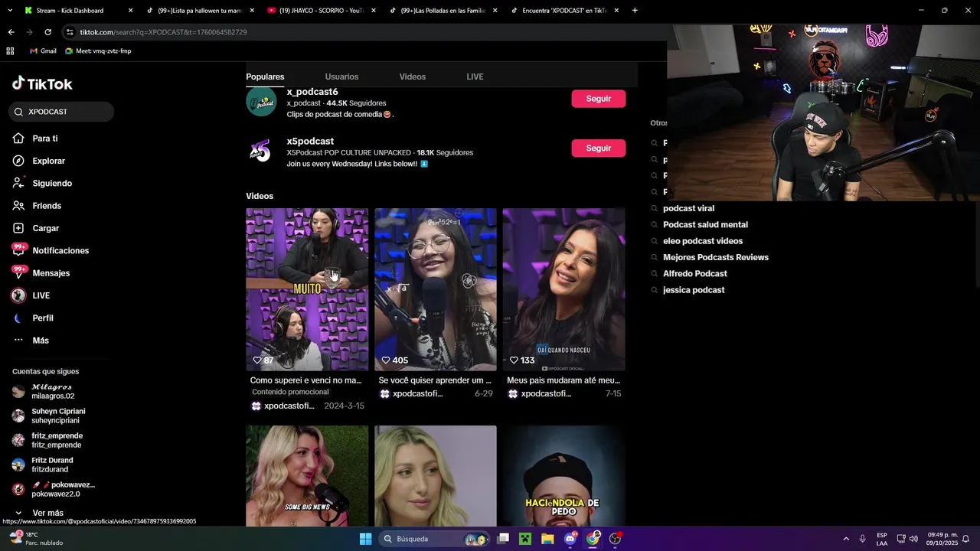Open 'Se você quiser aprender um...' title
Screen dimensions: 980x551
pyautogui.click(x=435, y=380)
